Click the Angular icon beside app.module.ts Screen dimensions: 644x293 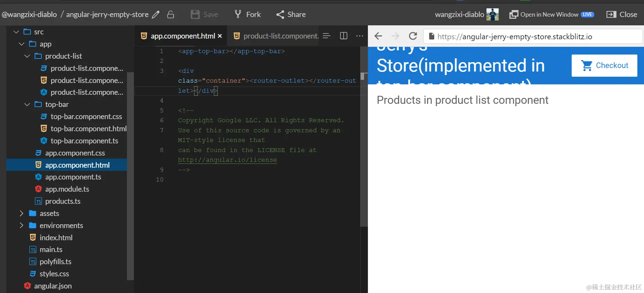(38, 189)
